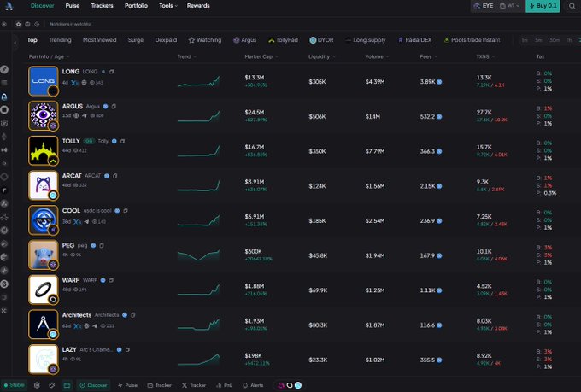Open the ARGUS token eye logo

[x=44, y=115]
